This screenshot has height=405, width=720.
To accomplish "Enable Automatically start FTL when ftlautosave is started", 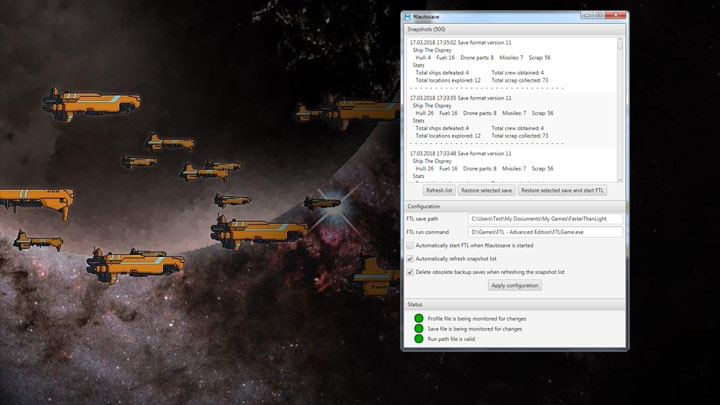I will pos(410,246).
